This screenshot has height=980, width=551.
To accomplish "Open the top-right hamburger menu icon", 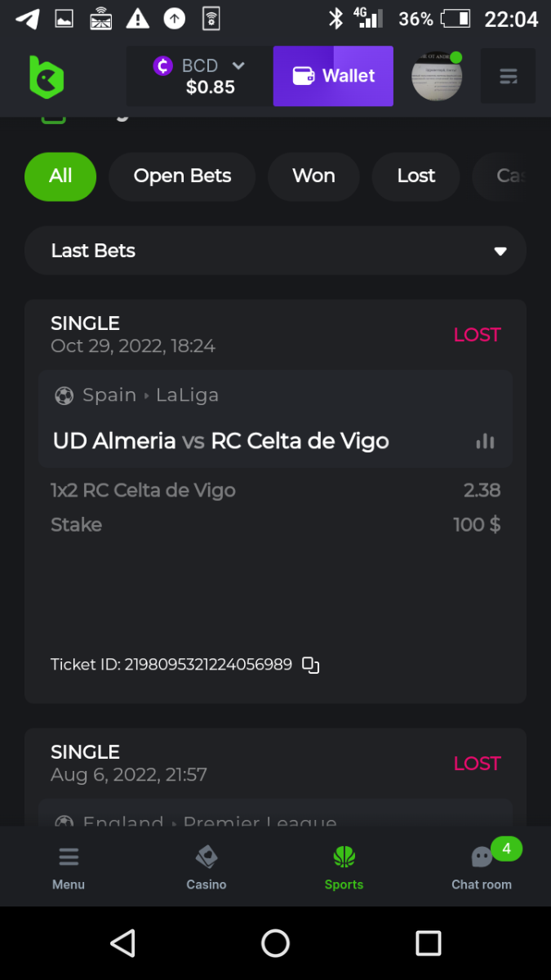I will click(508, 77).
